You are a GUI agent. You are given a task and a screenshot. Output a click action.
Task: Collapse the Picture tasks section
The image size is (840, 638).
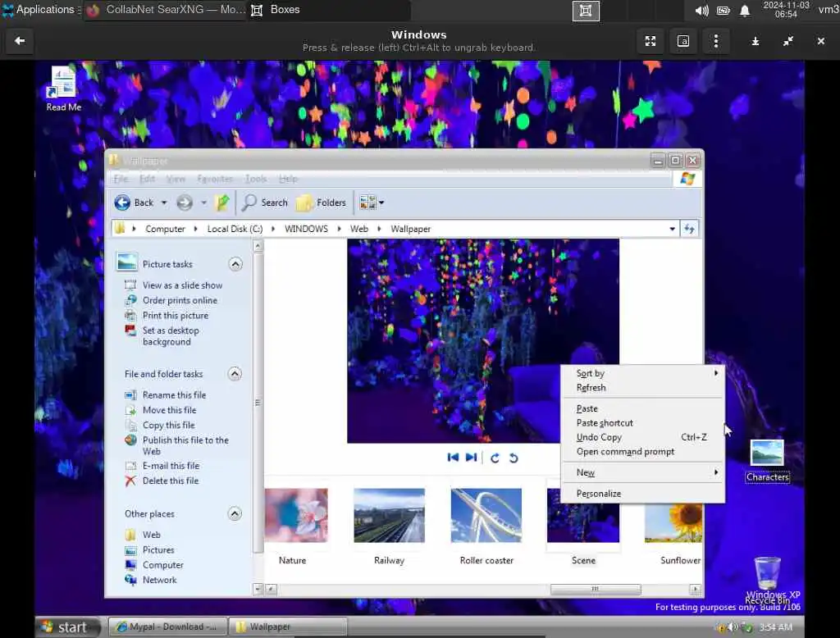coord(235,264)
